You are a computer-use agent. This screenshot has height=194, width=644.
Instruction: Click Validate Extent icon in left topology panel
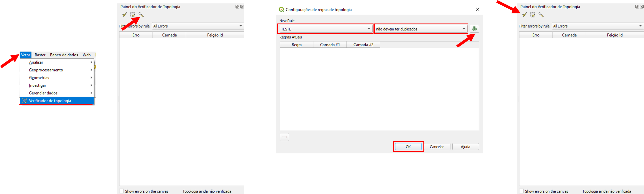(133, 15)
